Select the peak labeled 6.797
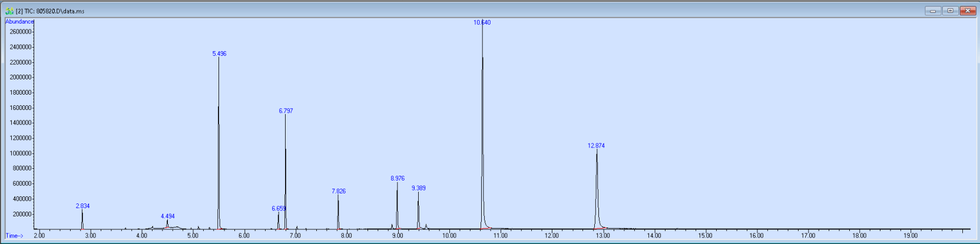The width and height of the screenshot is (980, 244). 286,111
